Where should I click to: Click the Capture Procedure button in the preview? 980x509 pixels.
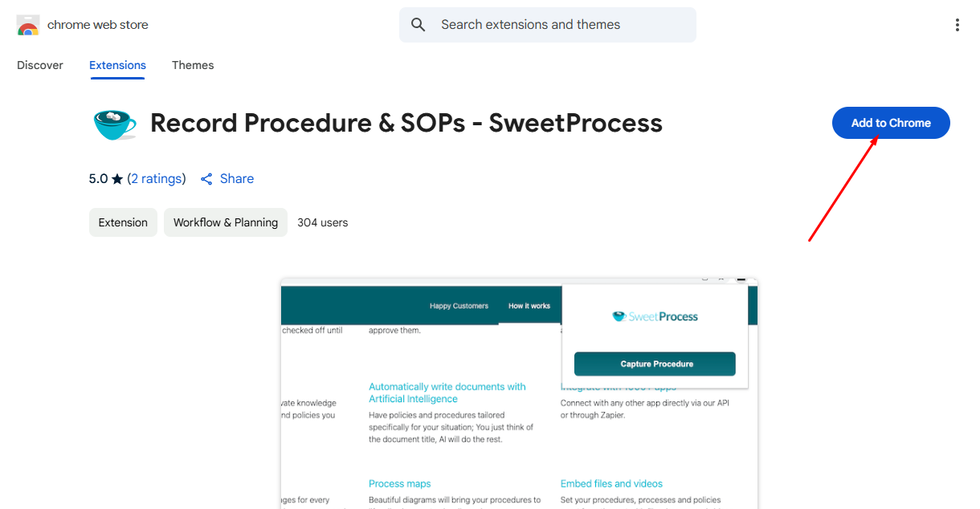coord(655,364)
